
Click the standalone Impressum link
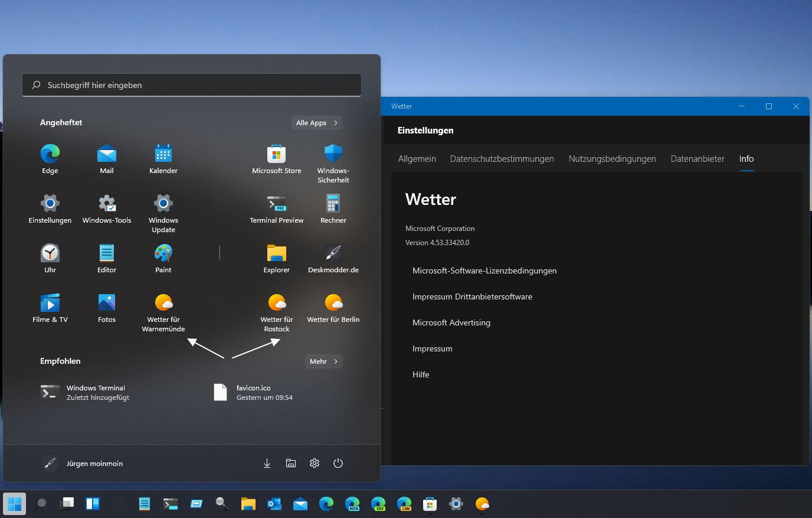pos(433,348)
